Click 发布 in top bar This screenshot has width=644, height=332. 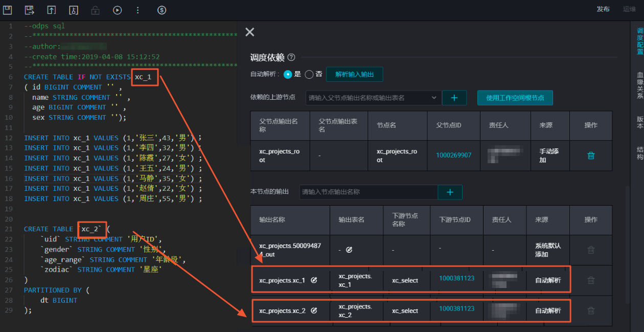tap(603, 9)
